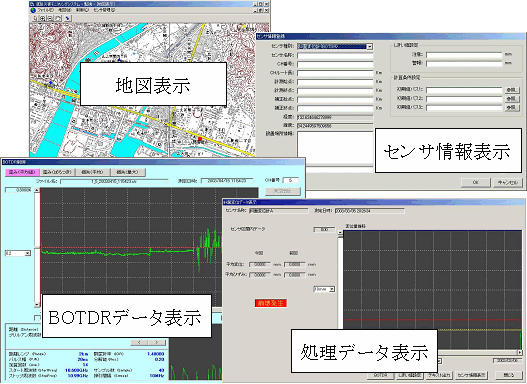Click the 計測始点 input field
Image resolution: width=527 pixels, height=384 pixels.
(335, 82)
